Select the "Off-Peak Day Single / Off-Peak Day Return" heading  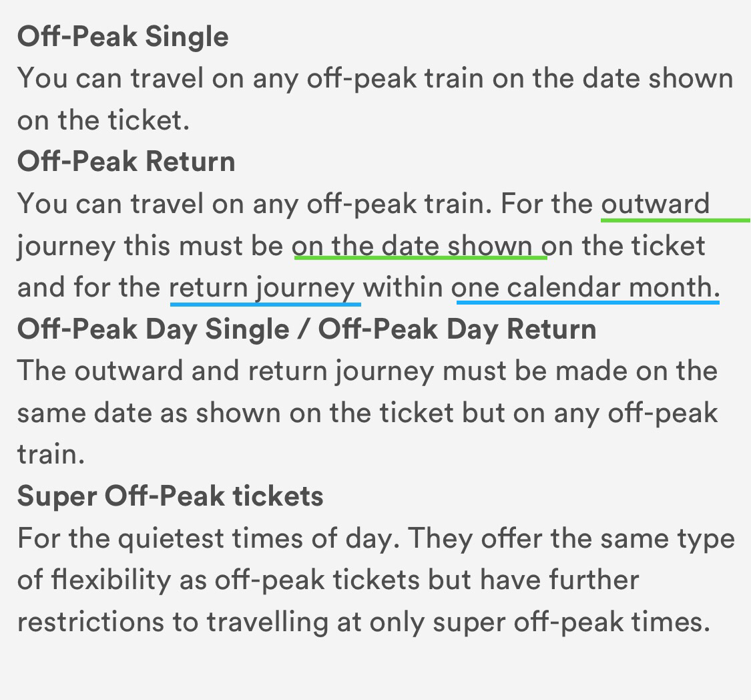pyautogui.click(x=306, y=329)
